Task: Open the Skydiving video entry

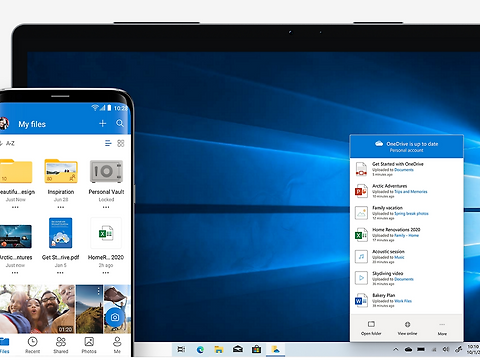Action: pyautogui.click(x=407, y=278)
